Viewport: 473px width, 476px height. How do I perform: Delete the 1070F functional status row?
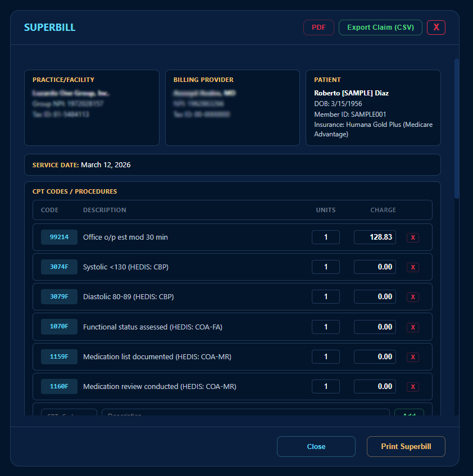tap(413, 327)
